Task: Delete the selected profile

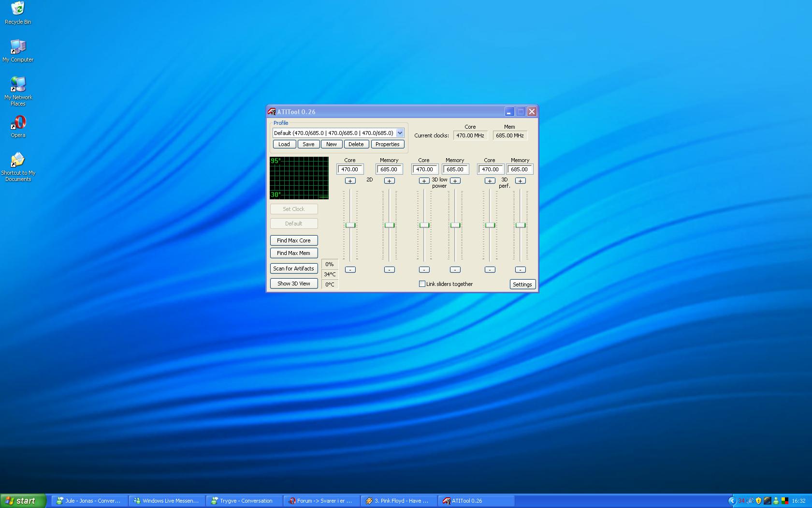Action: click(x=356, y=144)
